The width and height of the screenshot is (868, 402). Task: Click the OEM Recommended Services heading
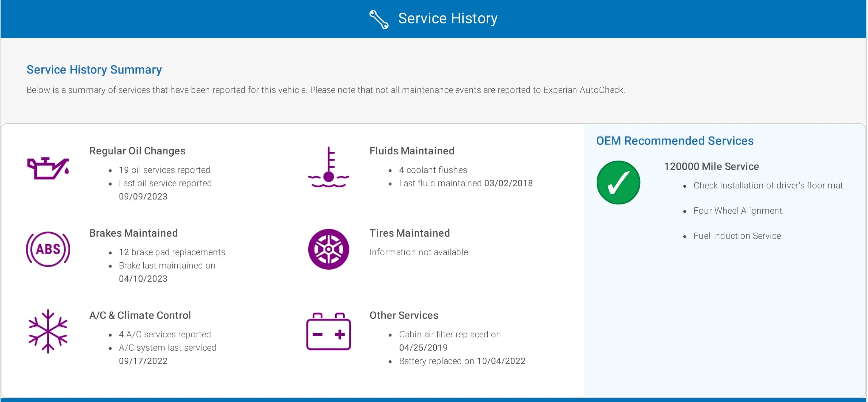(675, 141)
